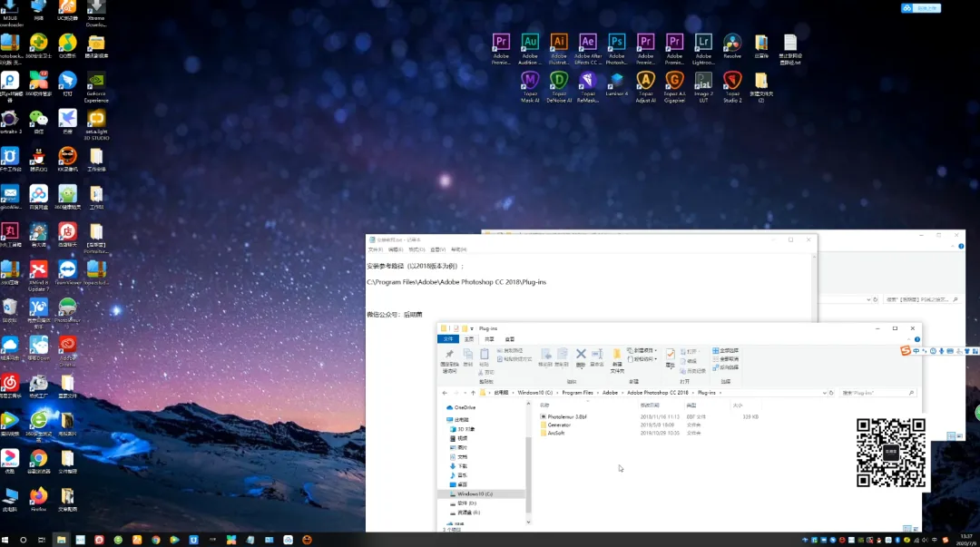Open Topaz Adjust AI desktop shortcut
980x547 pixels.
click(646, 86)
